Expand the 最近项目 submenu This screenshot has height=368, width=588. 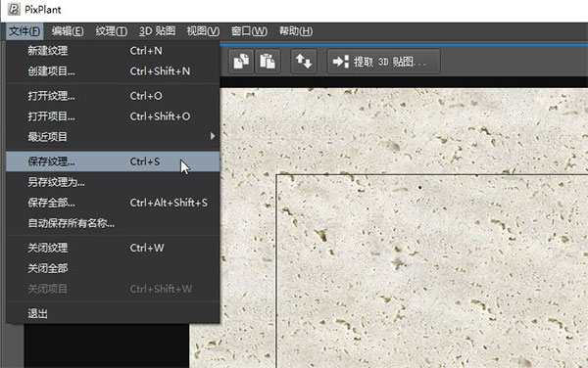coord(113,137)
